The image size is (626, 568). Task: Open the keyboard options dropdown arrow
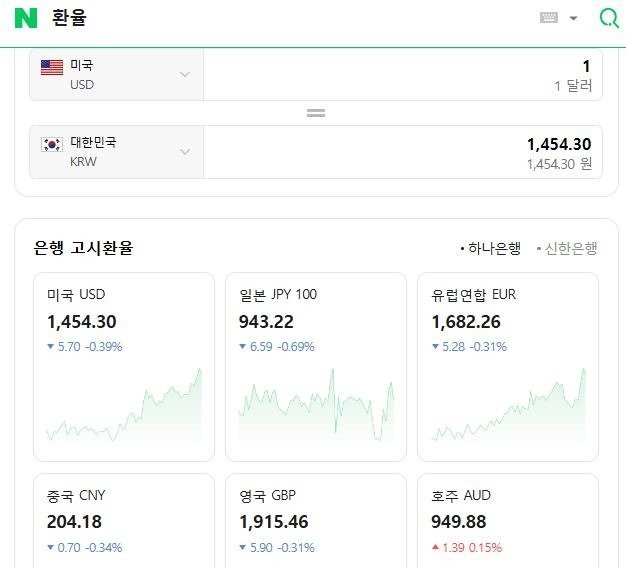(x=573, y=18)
